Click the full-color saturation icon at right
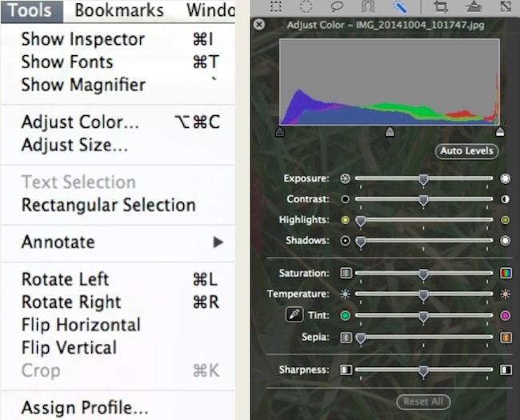The height and width of the screenshot is (420, 520). (506, 274)
